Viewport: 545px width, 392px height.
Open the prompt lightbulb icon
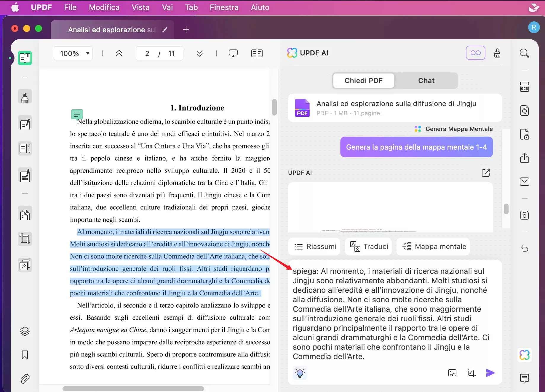click(300, 373)
